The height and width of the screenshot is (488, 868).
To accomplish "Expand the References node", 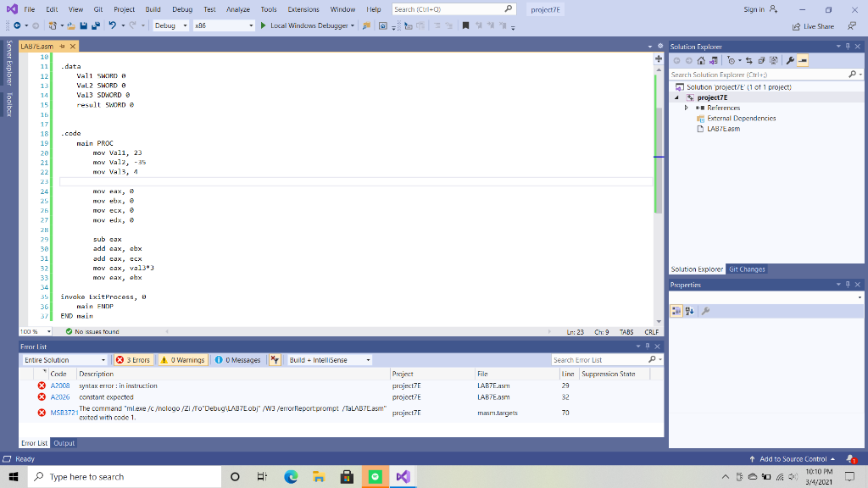I will [x=687, y=108].
